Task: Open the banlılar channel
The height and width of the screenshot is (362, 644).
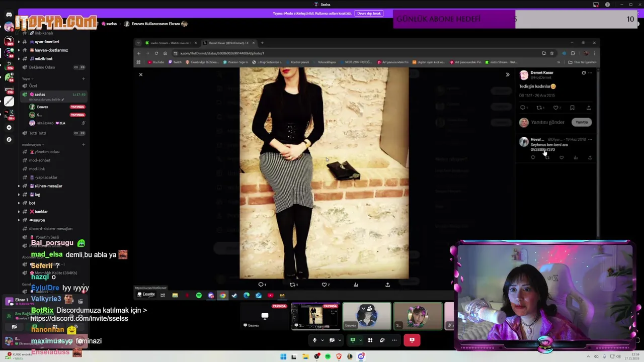Action: [41, 212]
